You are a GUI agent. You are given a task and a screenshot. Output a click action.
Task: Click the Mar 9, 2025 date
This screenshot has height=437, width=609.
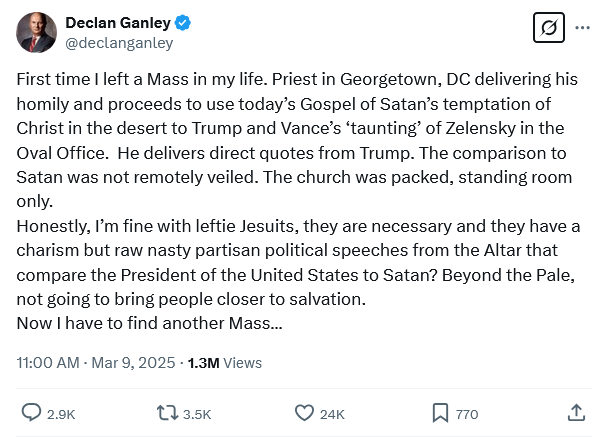click(x=133, y=363)
